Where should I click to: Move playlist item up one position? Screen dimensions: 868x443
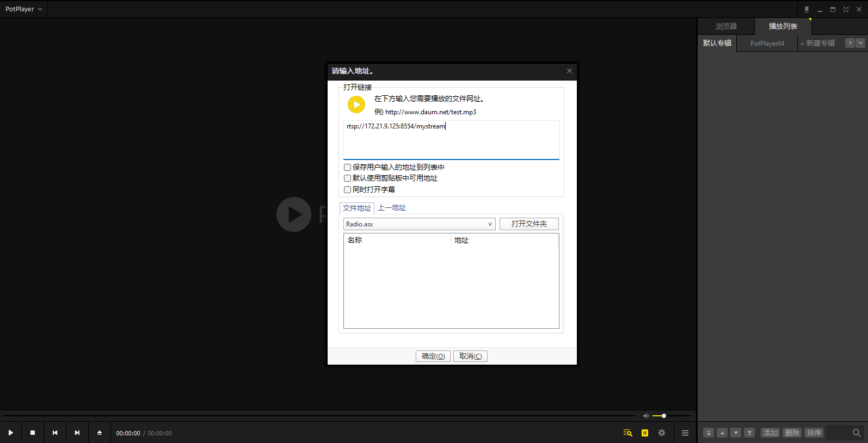pos(722,433)
